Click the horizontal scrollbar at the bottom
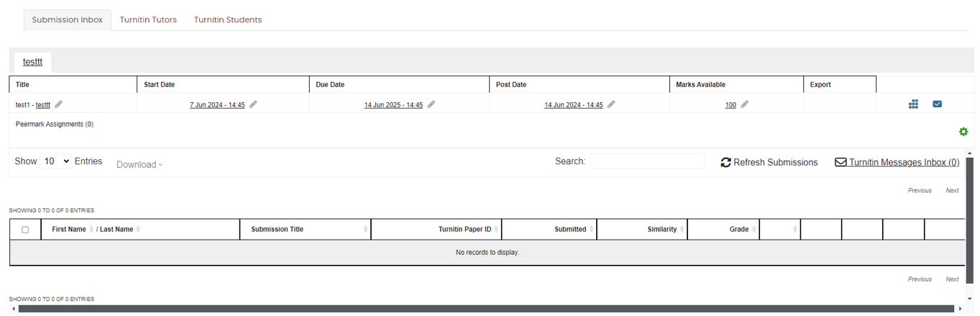 tap(489, 310)
